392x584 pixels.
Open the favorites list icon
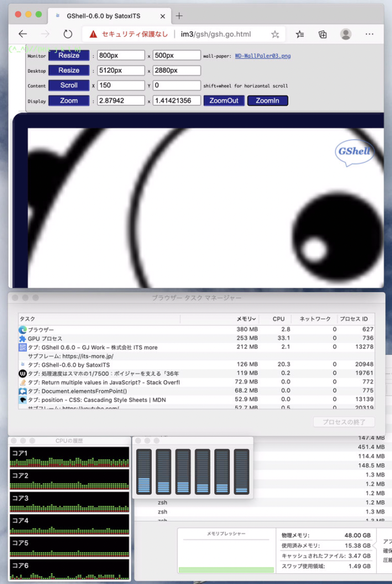300,34
